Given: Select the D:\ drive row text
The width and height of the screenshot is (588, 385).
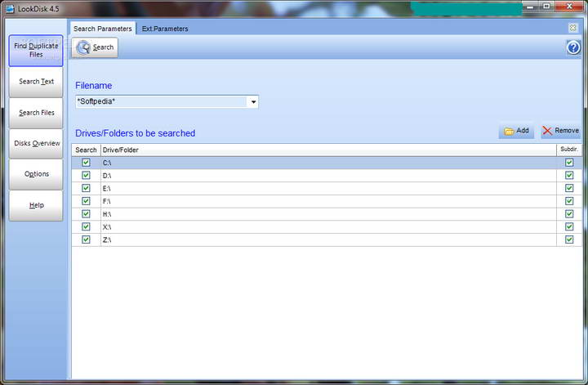Looking at the screenshot, I should click(x=107, y=176).
